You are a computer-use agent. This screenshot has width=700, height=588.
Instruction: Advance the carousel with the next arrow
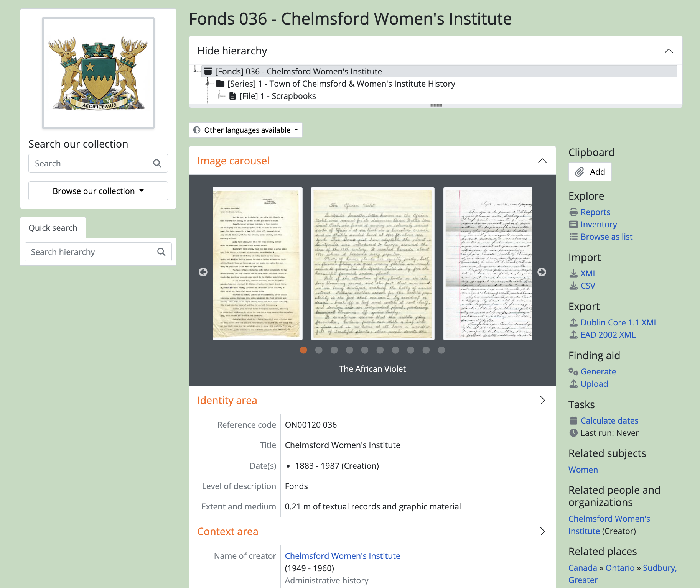tap(542, 272)
